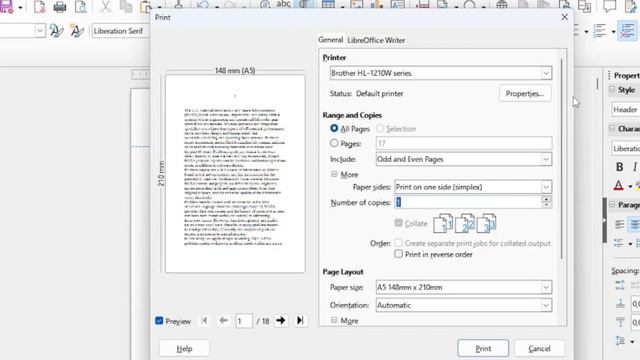Click the Print button
640x360 pixels.
(483, 348)
